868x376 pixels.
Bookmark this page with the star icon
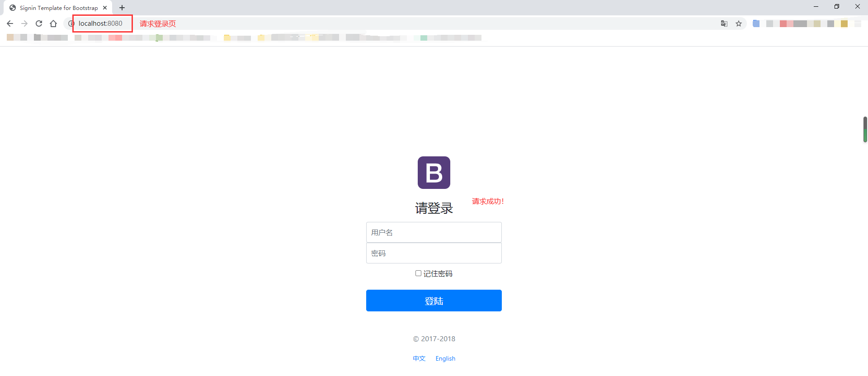[739, 23]
